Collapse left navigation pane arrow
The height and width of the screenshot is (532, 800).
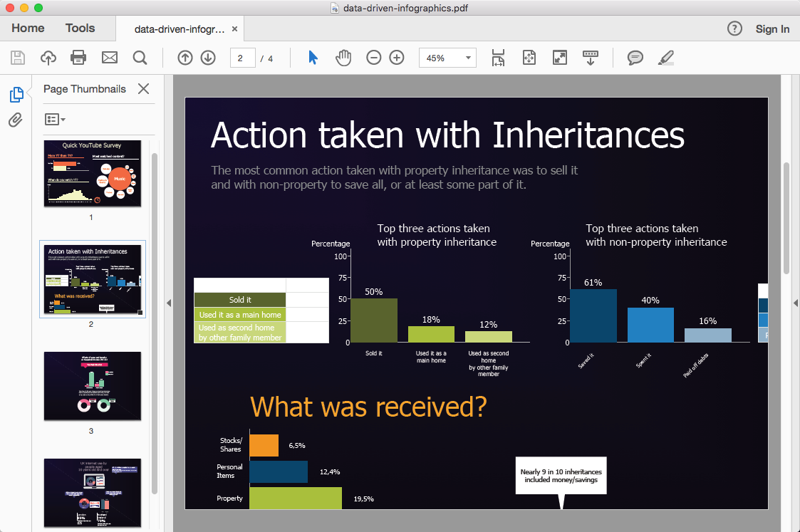click(x=169, y=303)
